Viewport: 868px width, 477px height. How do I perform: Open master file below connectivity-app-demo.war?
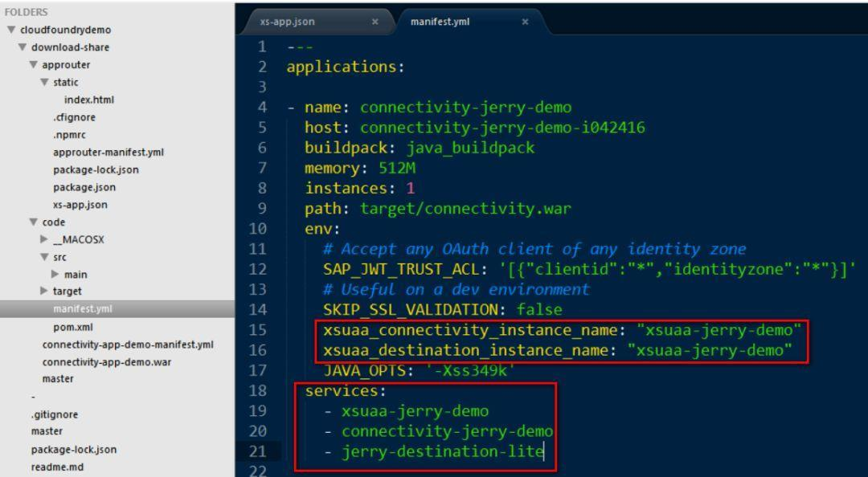coord(58,379)
